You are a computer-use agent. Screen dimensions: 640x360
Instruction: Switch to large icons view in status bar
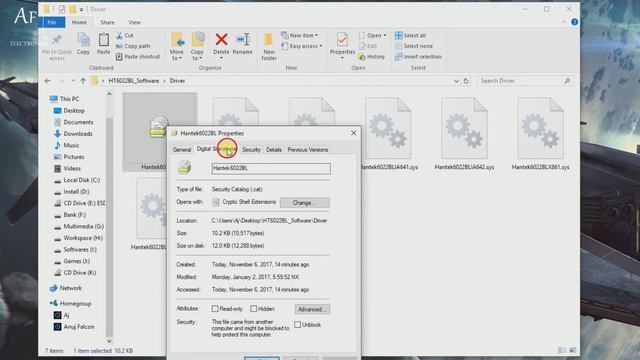click(573, 350)
